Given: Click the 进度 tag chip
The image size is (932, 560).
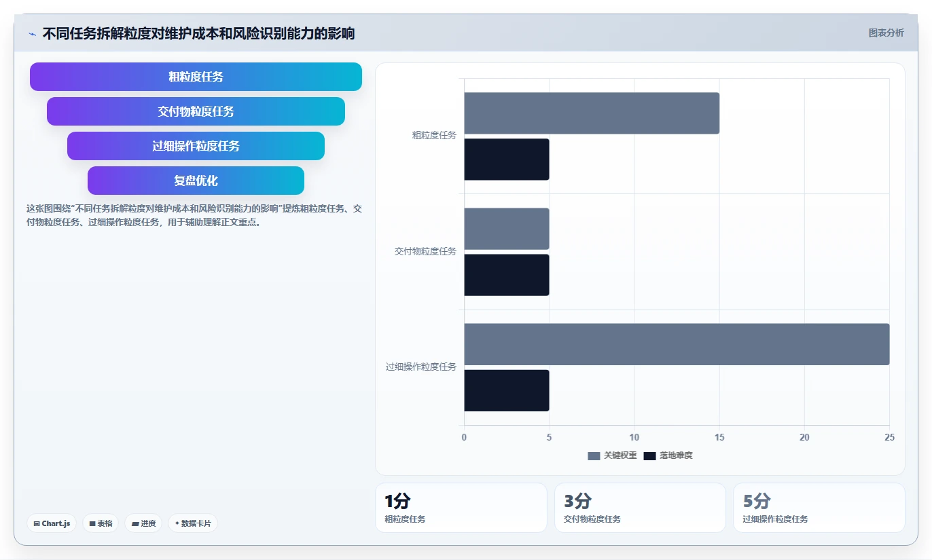Looking at the screenshot, I should pyautogui.click(x=143, y=523).
